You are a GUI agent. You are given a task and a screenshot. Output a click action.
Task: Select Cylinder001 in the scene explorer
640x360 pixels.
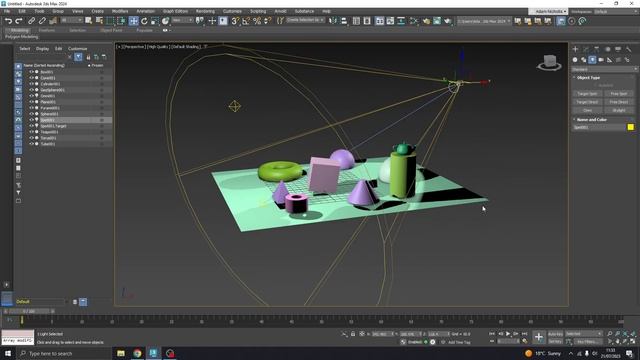pos(50,84)
